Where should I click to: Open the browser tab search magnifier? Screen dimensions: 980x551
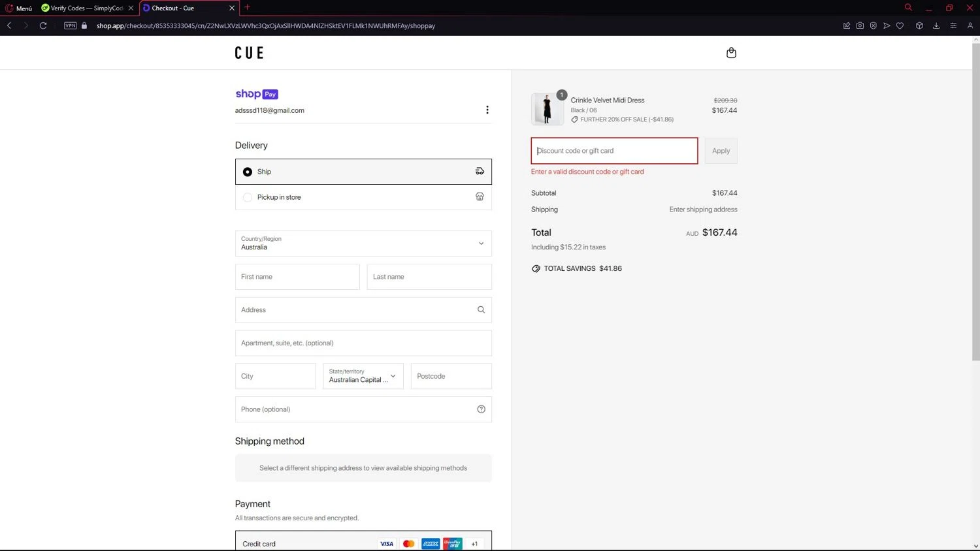click(x=908, y=7)
